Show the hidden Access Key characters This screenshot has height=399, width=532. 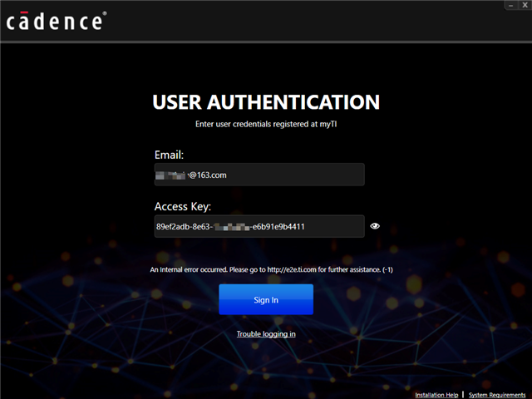375,225
